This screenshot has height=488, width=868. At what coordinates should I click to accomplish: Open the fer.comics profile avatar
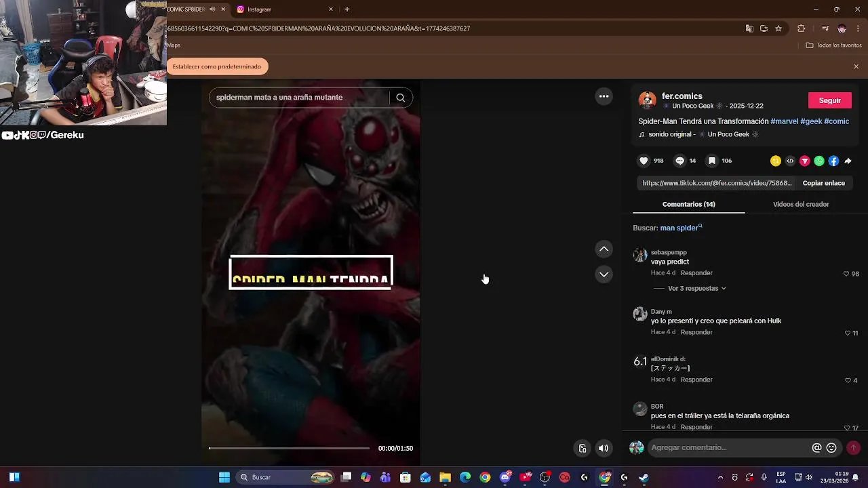[647, 100]
